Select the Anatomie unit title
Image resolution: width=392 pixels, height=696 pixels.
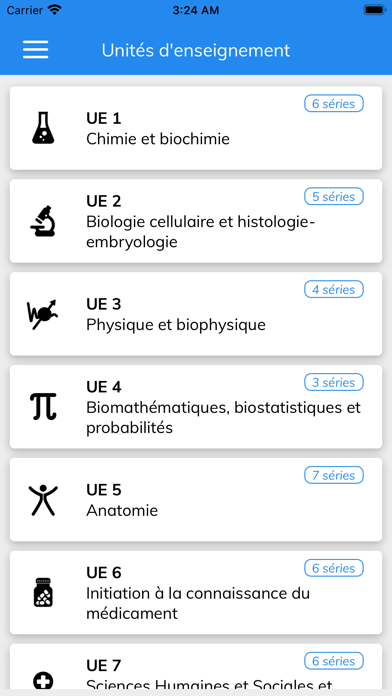coord(122,510)
